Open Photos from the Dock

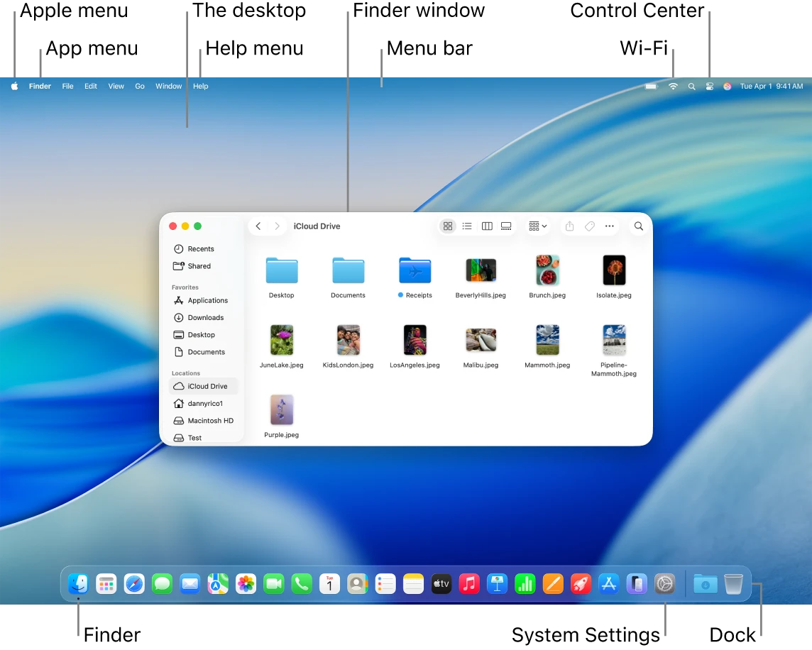[x=245, y=583]
